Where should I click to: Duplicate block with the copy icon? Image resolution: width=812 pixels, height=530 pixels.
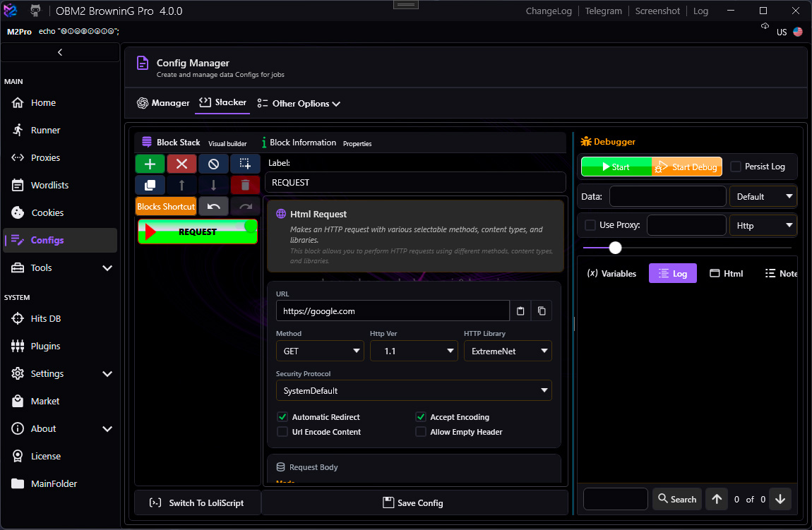tap(150, 185)
